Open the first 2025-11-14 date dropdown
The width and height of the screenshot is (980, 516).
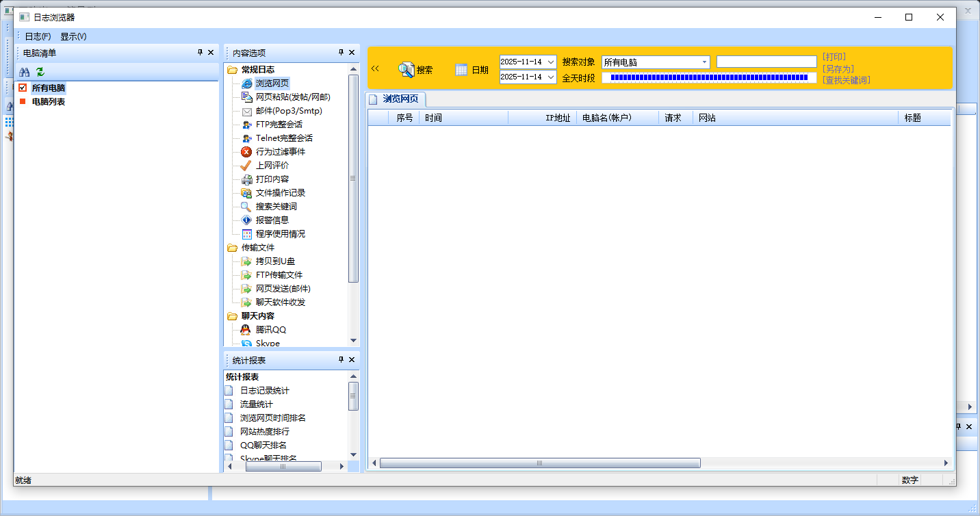pos(552,62)
